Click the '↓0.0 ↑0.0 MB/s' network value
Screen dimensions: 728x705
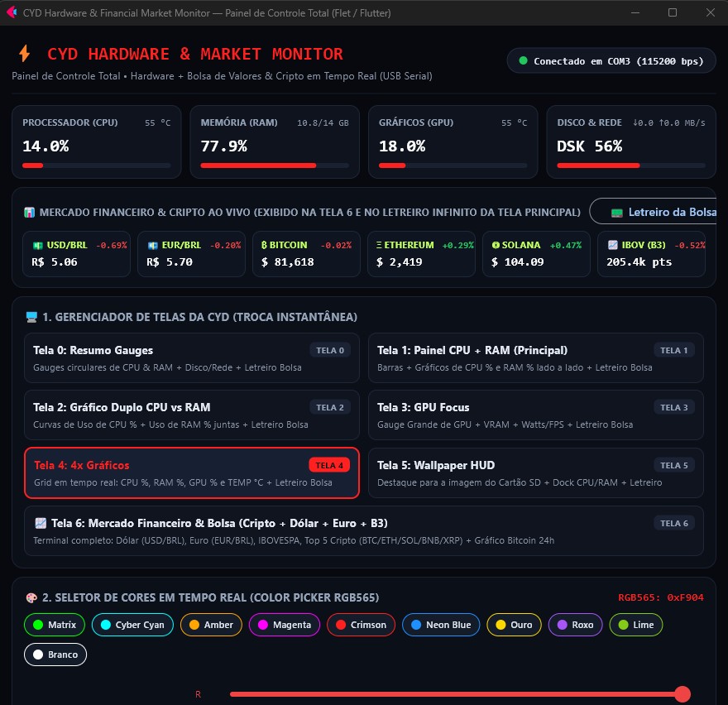tap(669, 123)
